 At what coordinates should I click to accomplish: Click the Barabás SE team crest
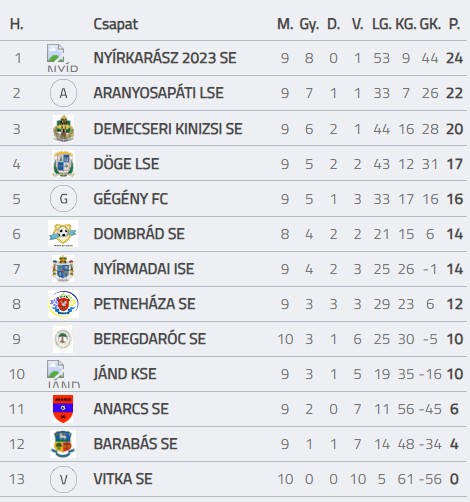[63, 444]
